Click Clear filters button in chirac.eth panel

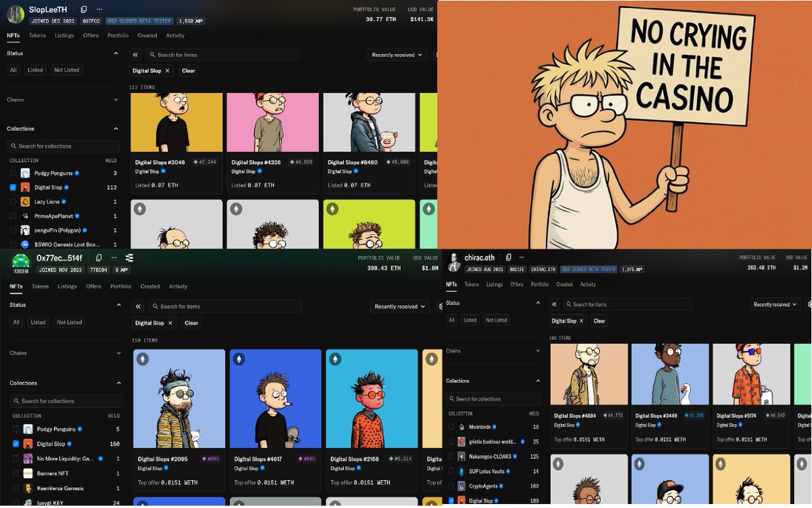[600, 321]
